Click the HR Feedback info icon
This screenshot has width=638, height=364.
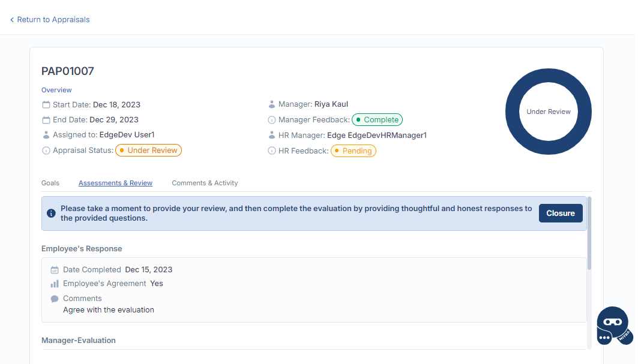(272, 151)
